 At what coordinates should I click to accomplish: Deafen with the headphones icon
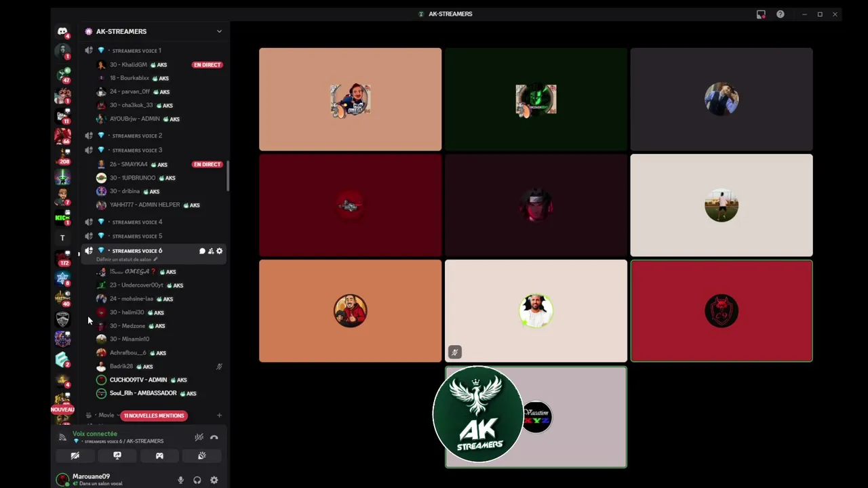[197, 480]
